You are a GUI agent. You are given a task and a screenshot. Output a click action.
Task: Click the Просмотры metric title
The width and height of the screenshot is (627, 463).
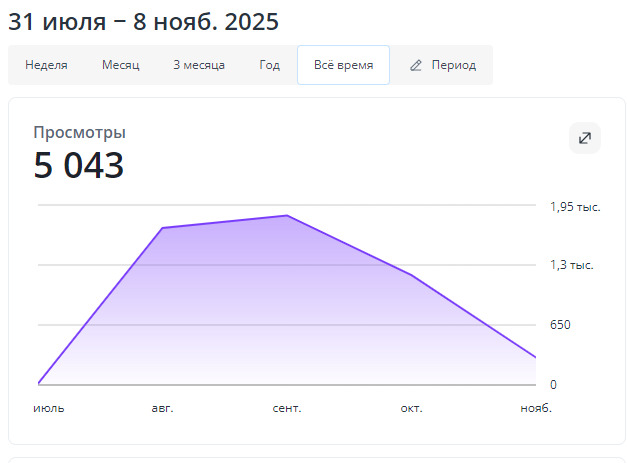79,133
